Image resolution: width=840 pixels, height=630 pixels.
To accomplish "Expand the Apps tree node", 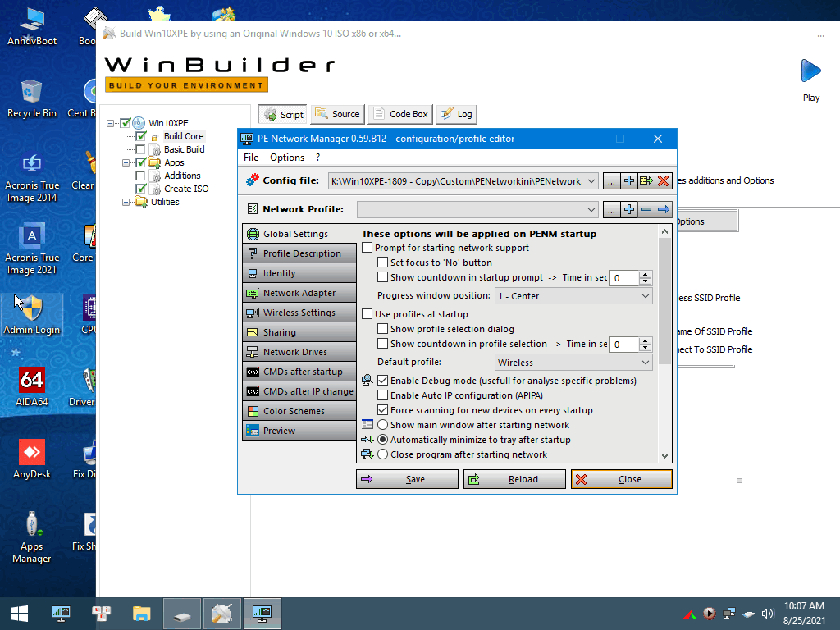I will (x=126, y=163).
